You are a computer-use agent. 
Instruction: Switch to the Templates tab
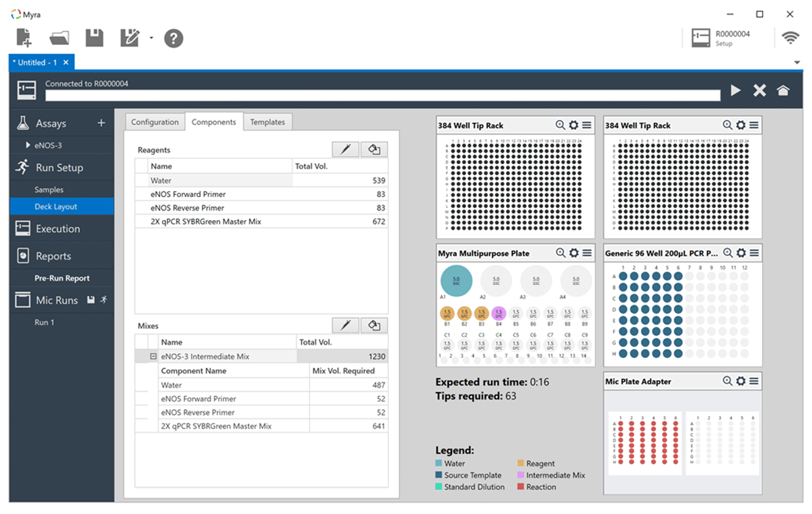[x=268, y=122]
